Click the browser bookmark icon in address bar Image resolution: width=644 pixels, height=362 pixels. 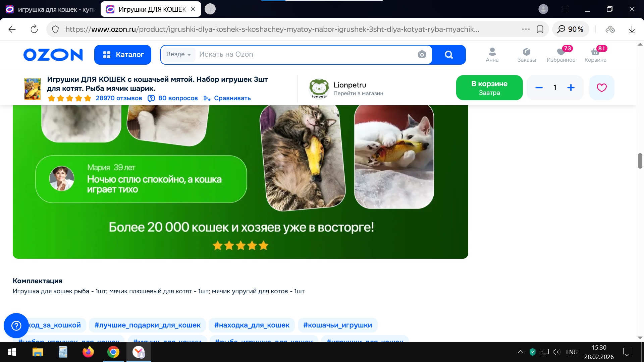[540, 29]
